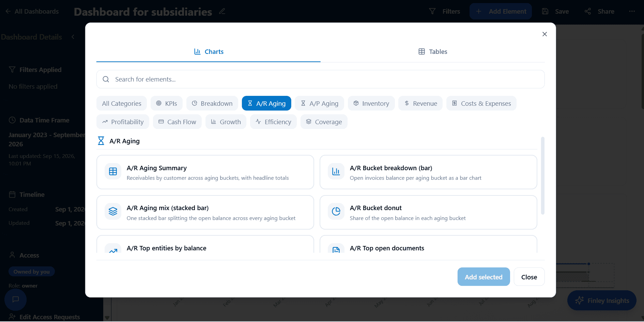Pick the A/R Aging mix (stacked bar) card

pos(205,212)
